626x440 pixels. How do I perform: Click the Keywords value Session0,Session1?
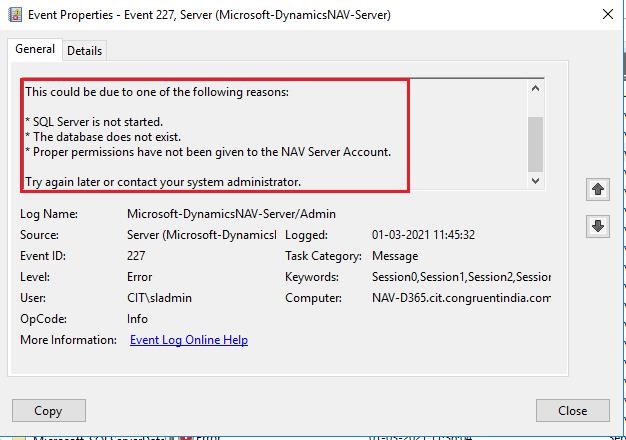point(461,277)
